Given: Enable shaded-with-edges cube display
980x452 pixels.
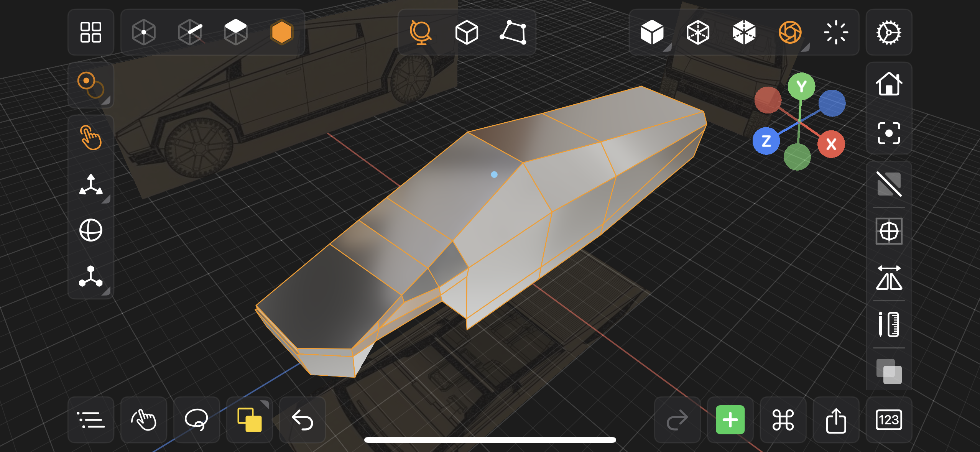Looking at the screenshot, I should pos(744,32).
